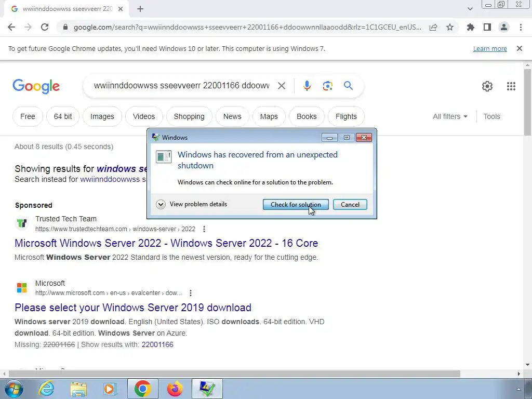
Task: Search by image with the camera icon
Action: pyautogui.click(x=328, y=86)
